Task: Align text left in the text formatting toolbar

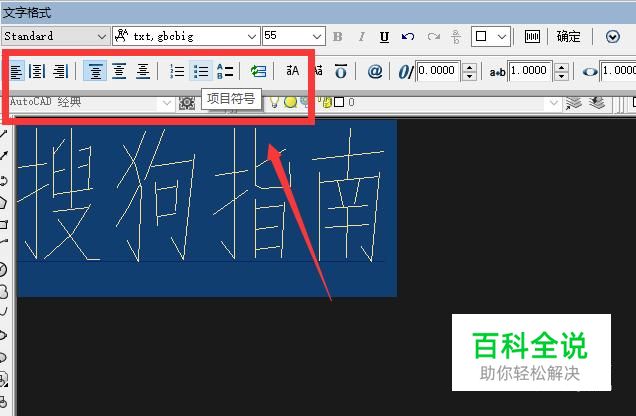Action: pos(16,71)
